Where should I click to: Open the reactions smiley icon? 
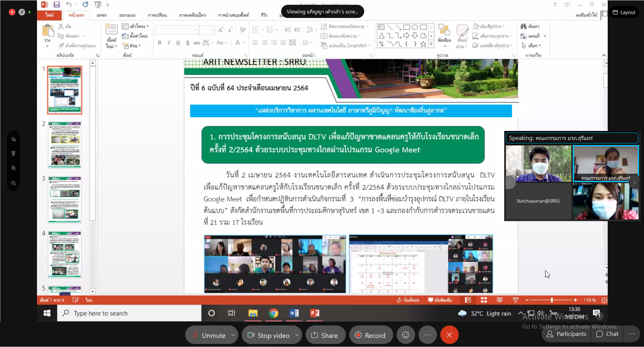pos(406,335)
